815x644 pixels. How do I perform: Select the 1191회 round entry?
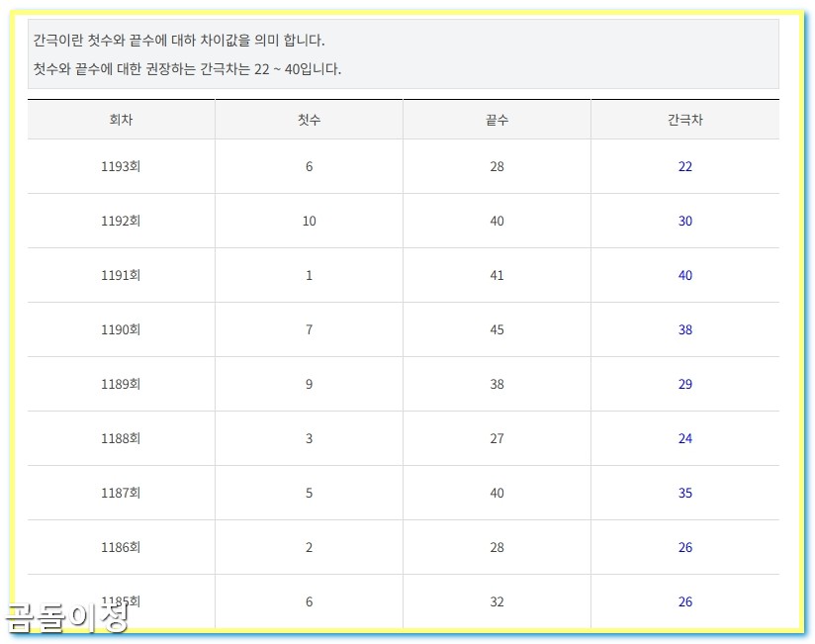click(x=121, y=275)
